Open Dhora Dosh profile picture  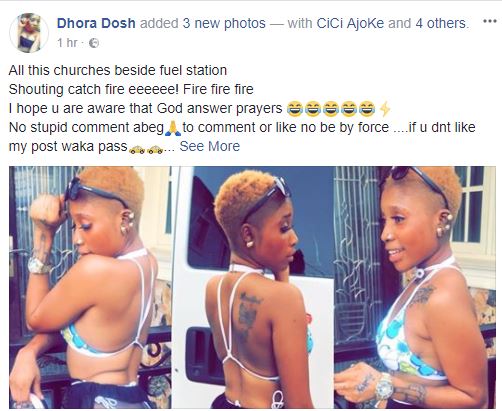(x=29, y=33)
